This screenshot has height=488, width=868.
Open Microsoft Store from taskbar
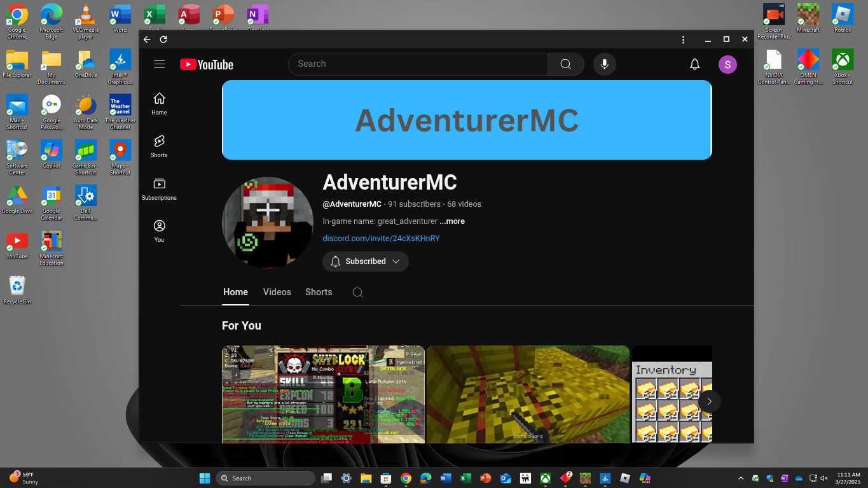click(385, 478)
